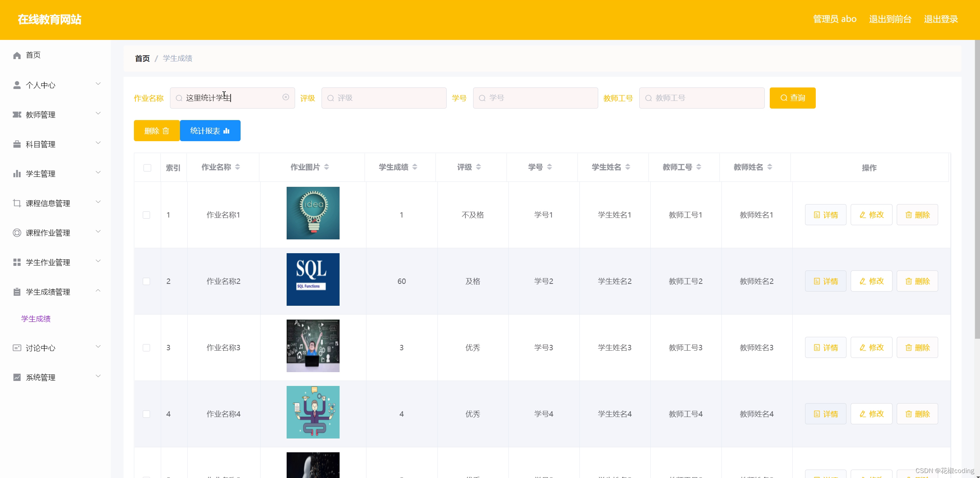The width and height of the screenshot is (980, 478).
Task: Click the SQL thumbnail in row 2
Action: pos(313,279)
